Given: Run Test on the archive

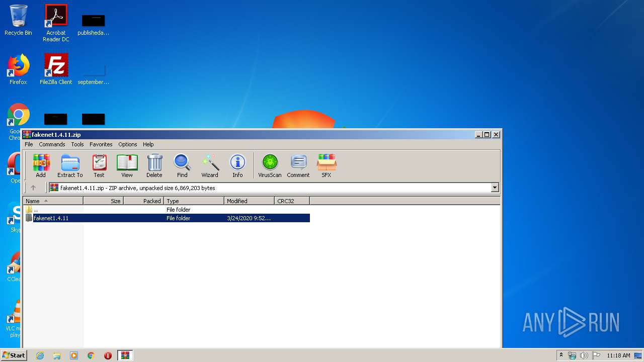Looking at the screenshot, I should (x=99, y=166).
